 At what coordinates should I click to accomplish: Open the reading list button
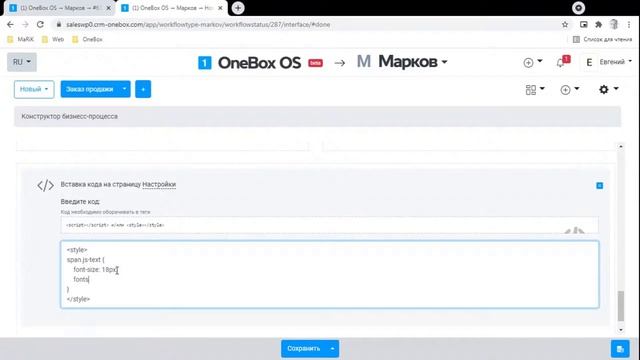(602, 39)
